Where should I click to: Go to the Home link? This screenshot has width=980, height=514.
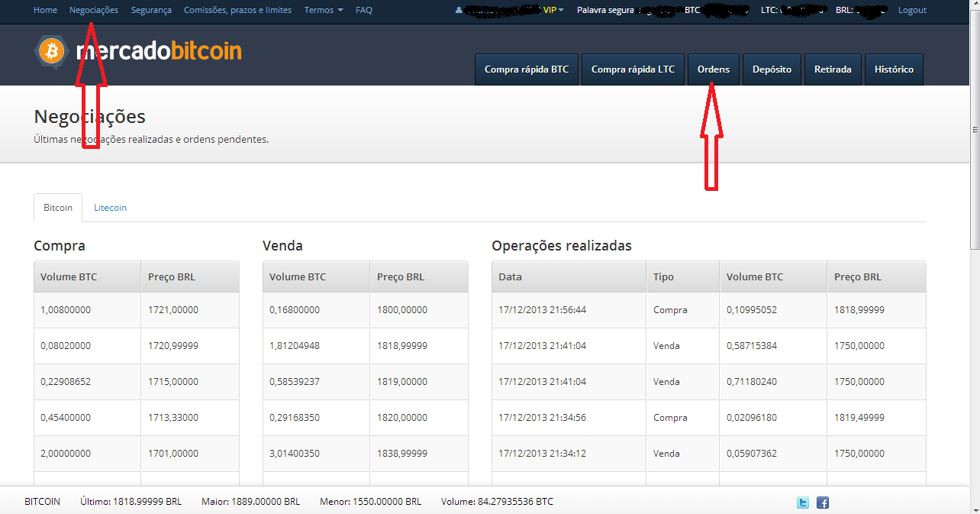coord(46,10)
